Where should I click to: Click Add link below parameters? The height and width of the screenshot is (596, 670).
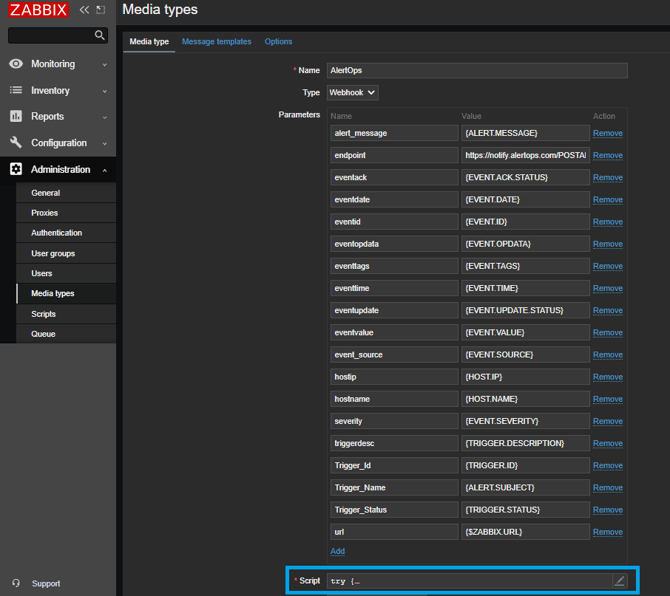pos(337,551)
